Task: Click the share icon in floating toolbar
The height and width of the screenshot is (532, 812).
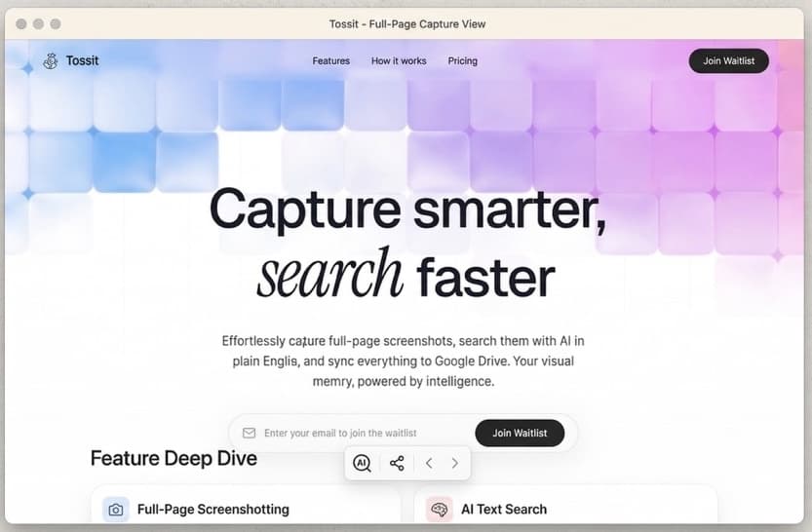Action: click(397, 463)
